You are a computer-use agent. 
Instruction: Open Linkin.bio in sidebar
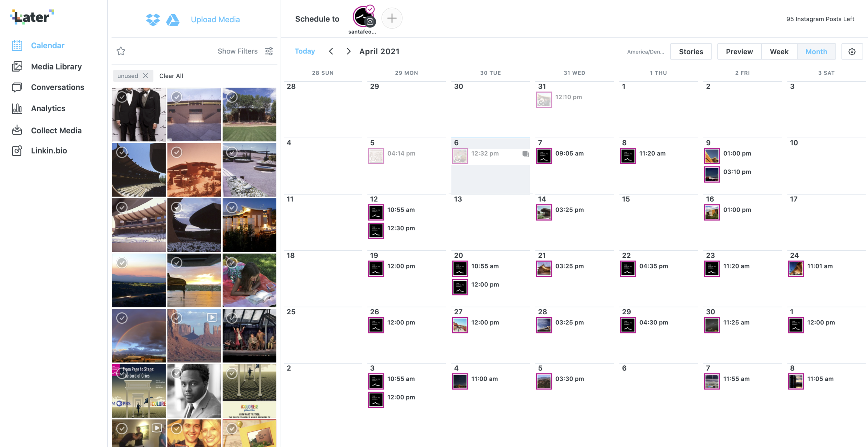[x=49, y=151]
